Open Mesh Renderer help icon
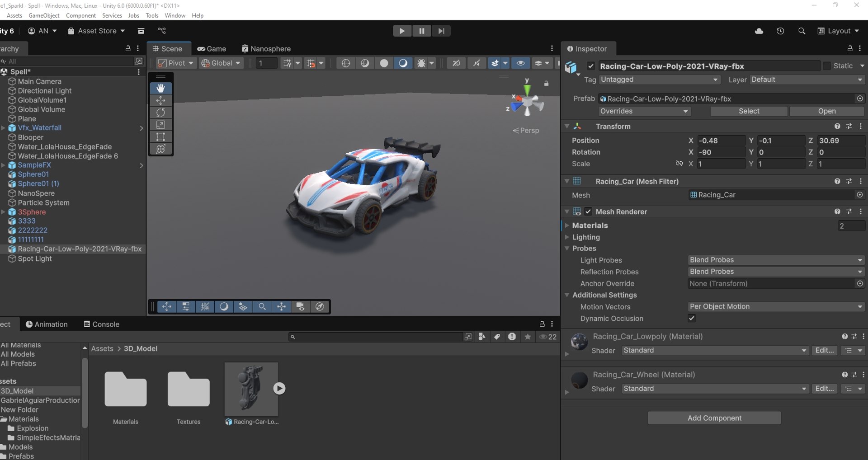 (x=837, y=211)
